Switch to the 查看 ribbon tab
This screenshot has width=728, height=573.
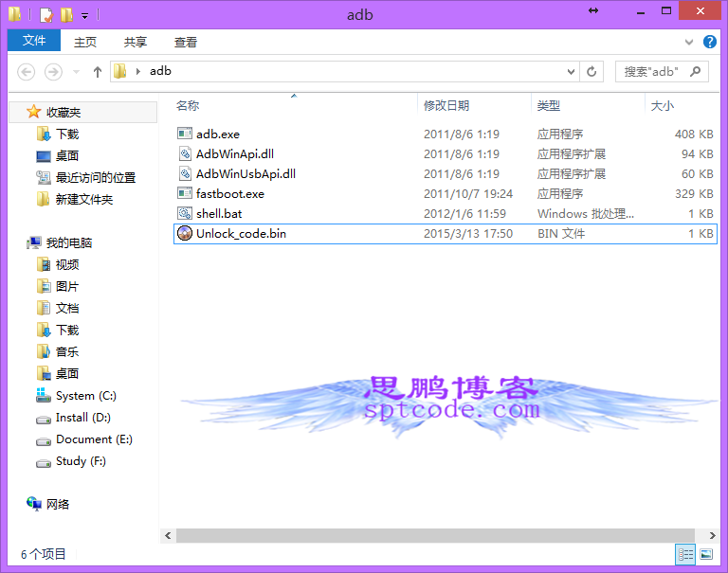coord(186,42)
